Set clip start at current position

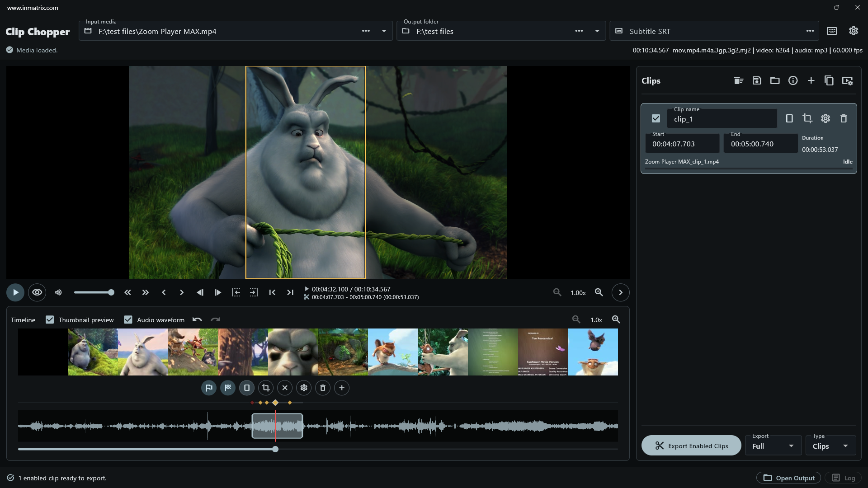click(x=236, y=292)
